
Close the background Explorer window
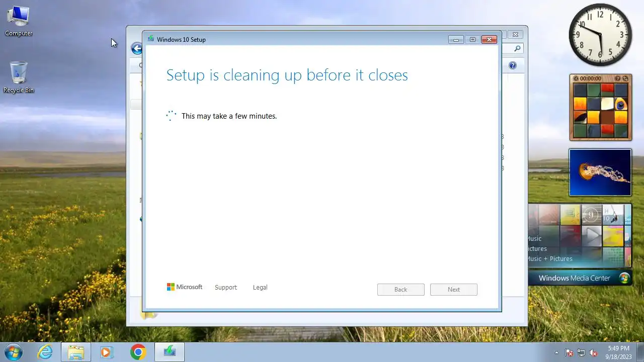coord(515,35)
